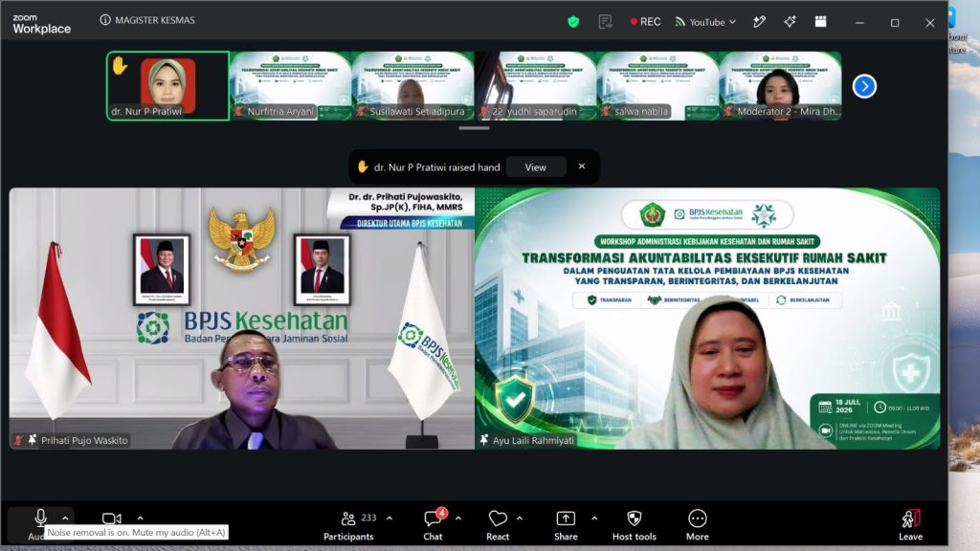Image resolution: width=980 pixels, height=551 pixels.
Task: Open the annotate pen sparkle icon
Action: point(759,22)
